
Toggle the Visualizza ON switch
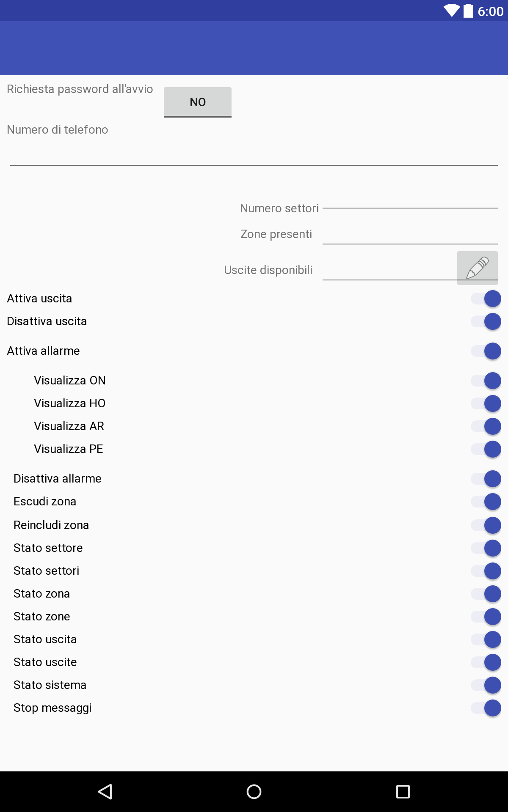486,381
